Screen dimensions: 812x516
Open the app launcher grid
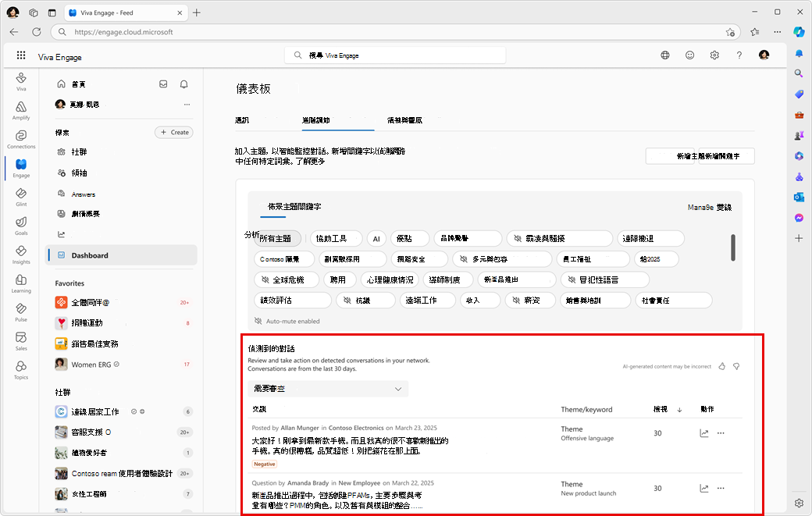tap(21, 55)
